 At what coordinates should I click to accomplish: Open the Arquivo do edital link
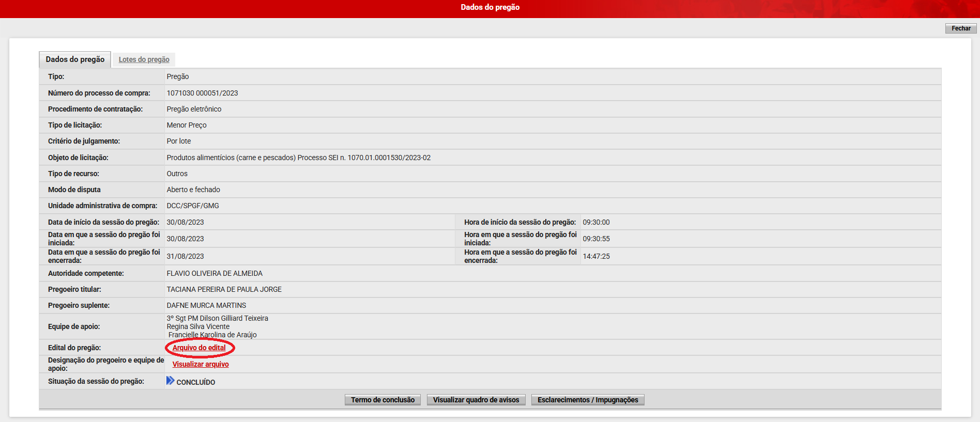pos(199,348)
